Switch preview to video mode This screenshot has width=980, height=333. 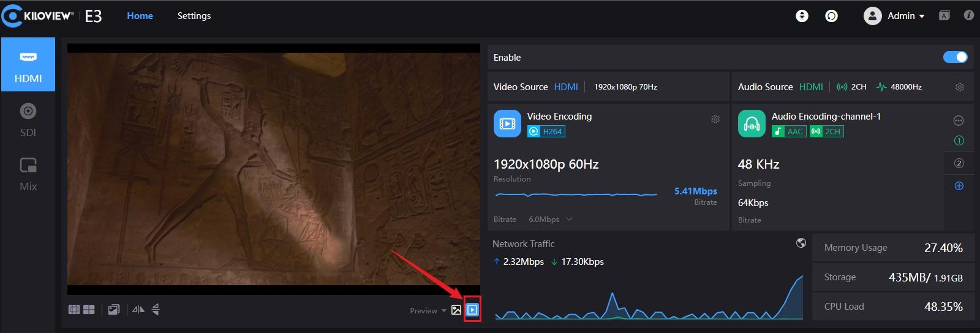[x=472, y=310]
